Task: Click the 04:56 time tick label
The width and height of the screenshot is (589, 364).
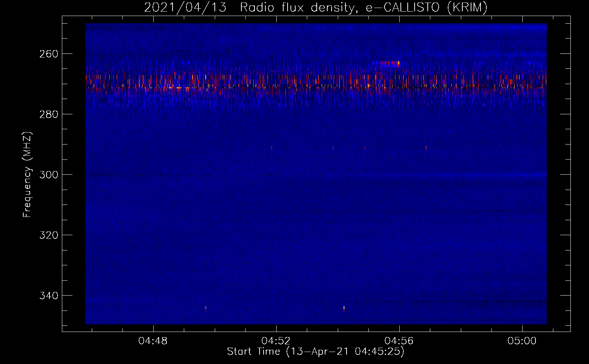Action: (x=399, y=341)
